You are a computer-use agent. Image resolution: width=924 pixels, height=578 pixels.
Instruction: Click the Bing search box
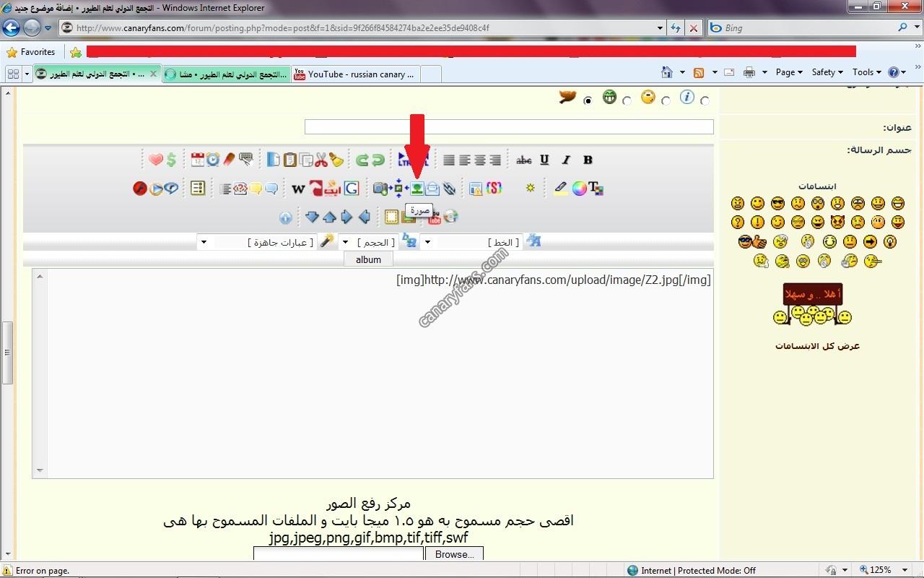pyautogui.click(x=801, y=28)
